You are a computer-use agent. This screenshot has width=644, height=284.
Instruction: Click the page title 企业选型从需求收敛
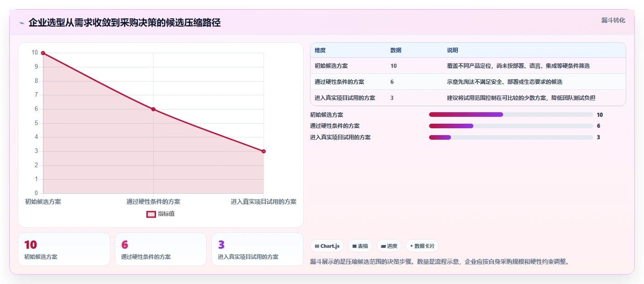pos(124,23)
